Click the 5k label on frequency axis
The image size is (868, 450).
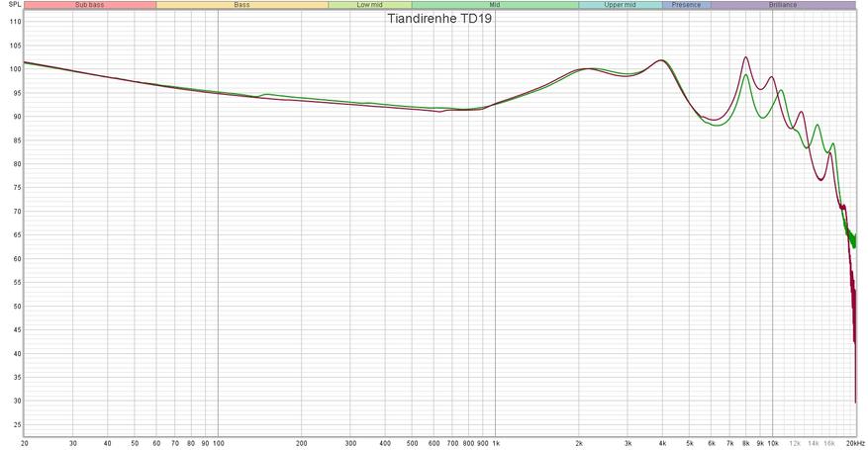coord(689,443)
